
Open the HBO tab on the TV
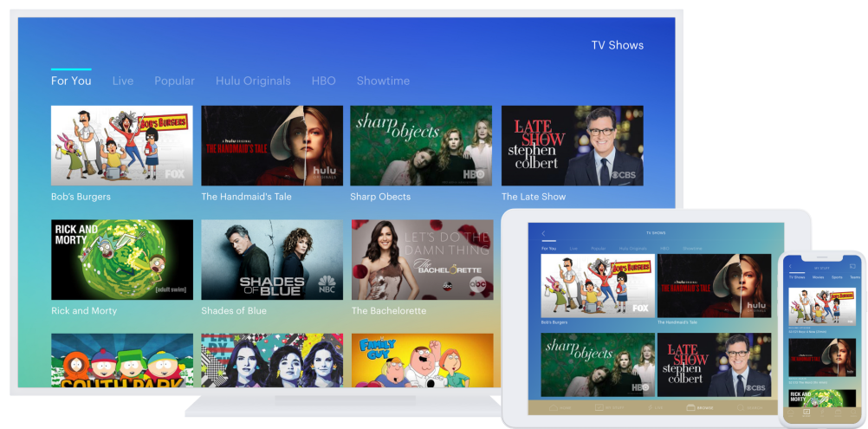point(324,81)
